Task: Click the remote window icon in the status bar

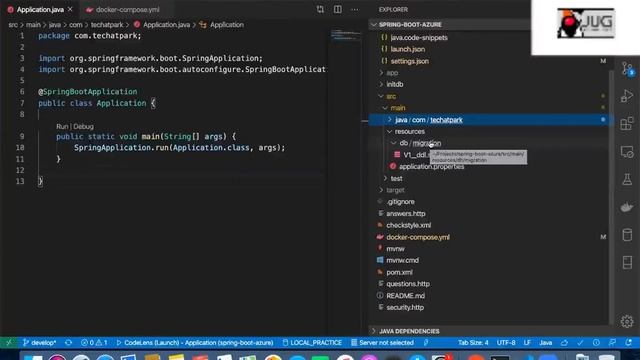Action: coord(9,342)
